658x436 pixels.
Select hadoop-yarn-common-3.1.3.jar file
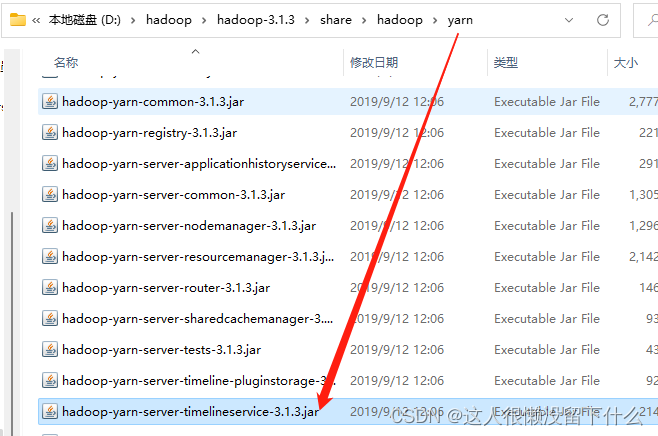153,102
